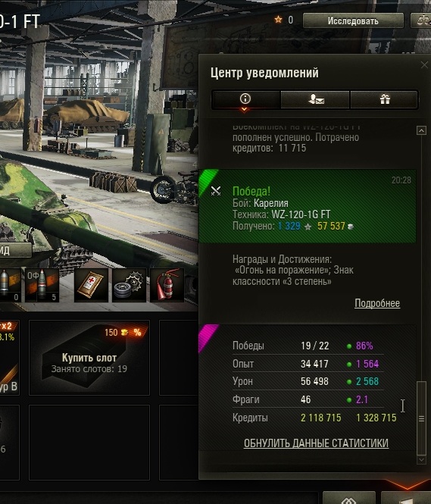This screenshot has width=431, height=504.
Task: Switch to the invites tab with envelope
Action: tap(315, 99)
